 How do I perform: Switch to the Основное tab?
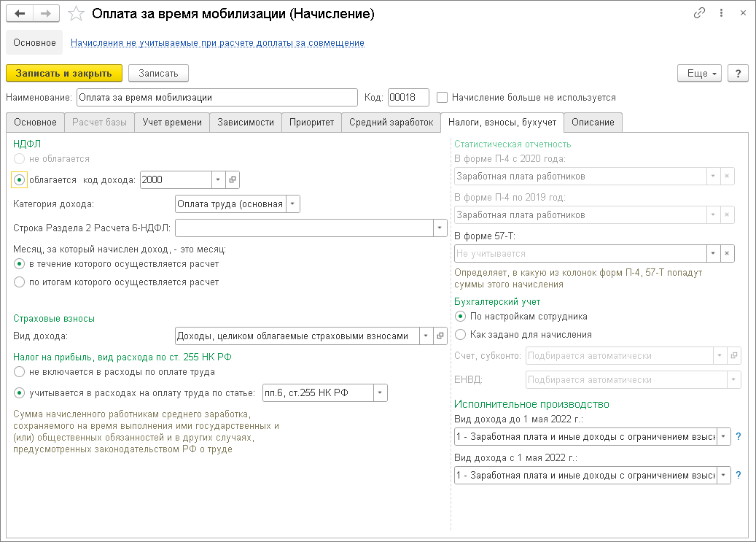coord(35,122)
